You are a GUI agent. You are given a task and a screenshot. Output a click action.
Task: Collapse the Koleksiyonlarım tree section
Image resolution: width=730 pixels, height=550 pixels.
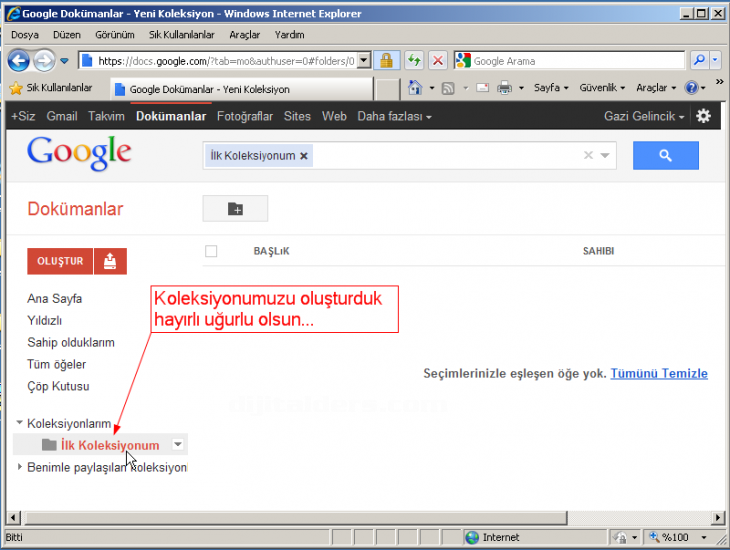[x=19, y=423]
